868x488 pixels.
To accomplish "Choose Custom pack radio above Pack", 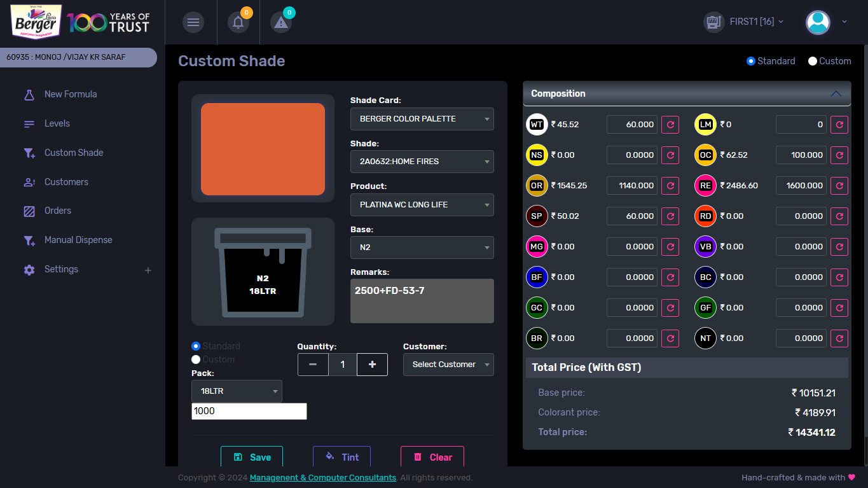I will (x=196, y=359).
